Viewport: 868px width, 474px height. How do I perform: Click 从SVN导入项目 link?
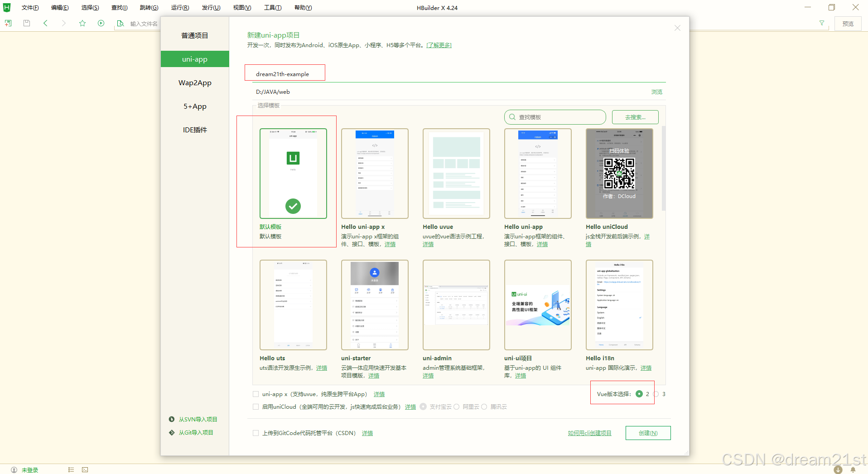tap(198, 419)
